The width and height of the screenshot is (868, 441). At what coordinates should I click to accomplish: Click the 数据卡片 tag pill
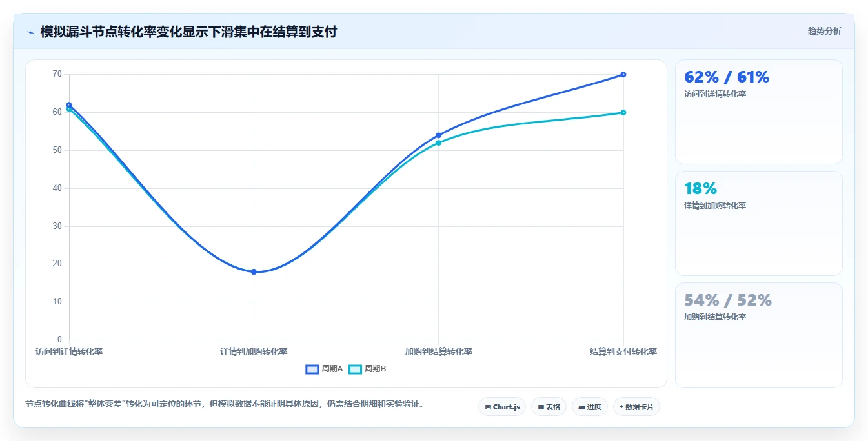click(636, 407)
